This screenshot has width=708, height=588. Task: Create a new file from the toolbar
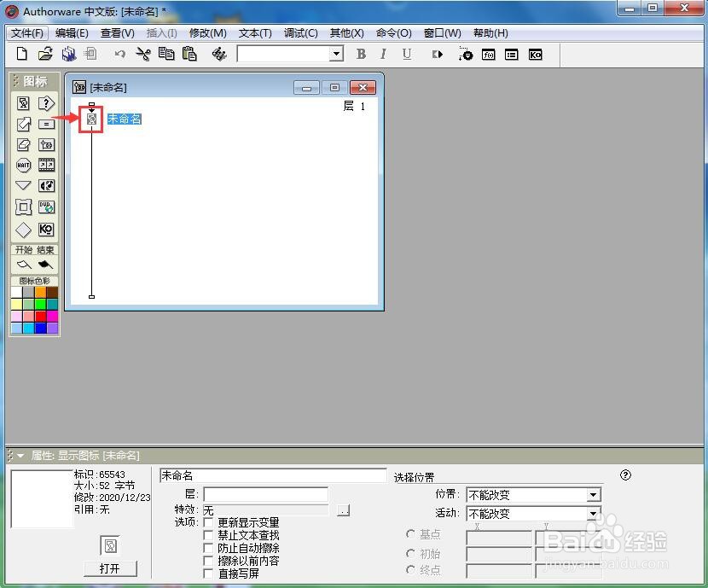point(21,55)
